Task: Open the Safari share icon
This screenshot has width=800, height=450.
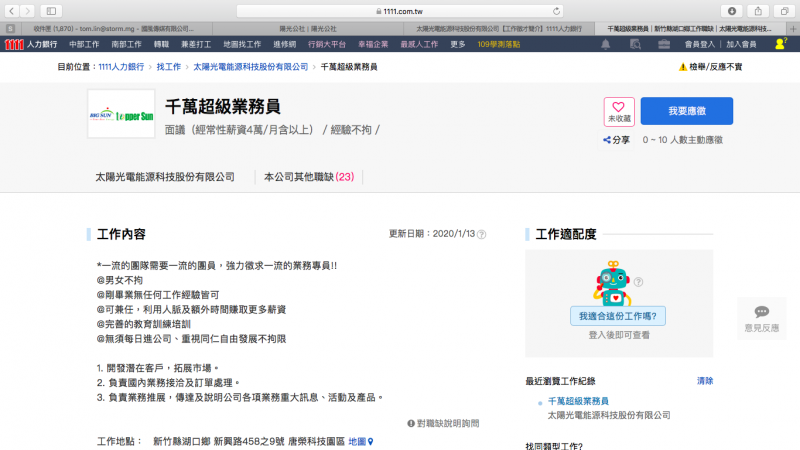Action: (758, 11)
